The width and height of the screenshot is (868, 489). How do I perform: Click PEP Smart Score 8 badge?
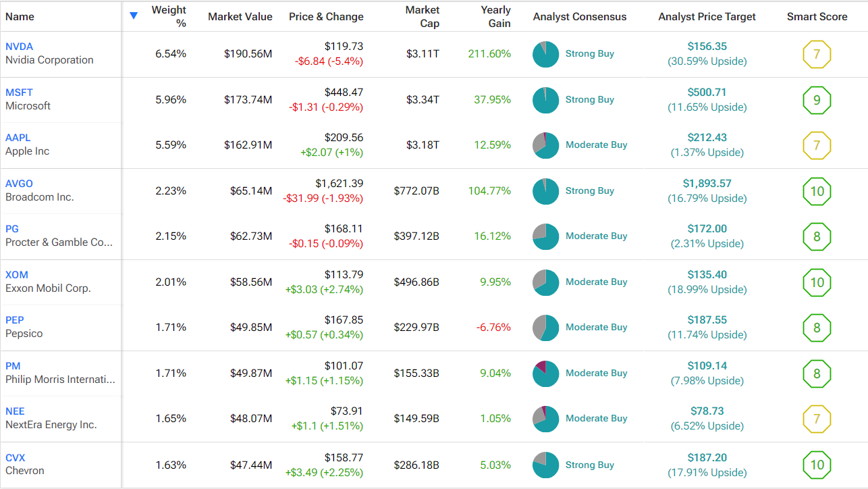coord(817,328)
